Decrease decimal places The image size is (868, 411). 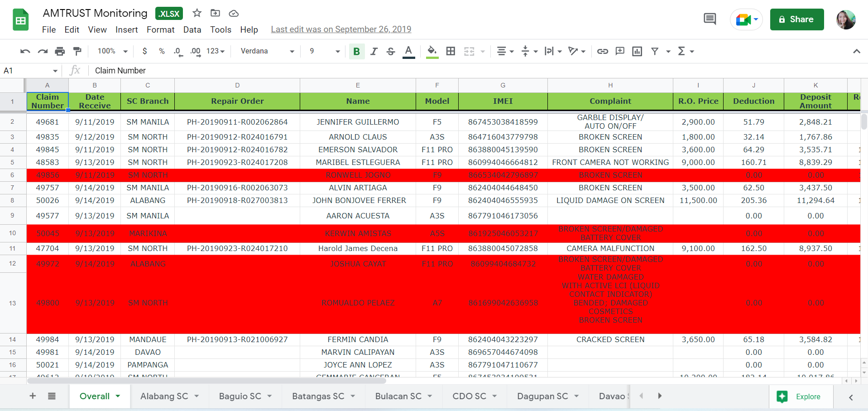pos(178,52)
